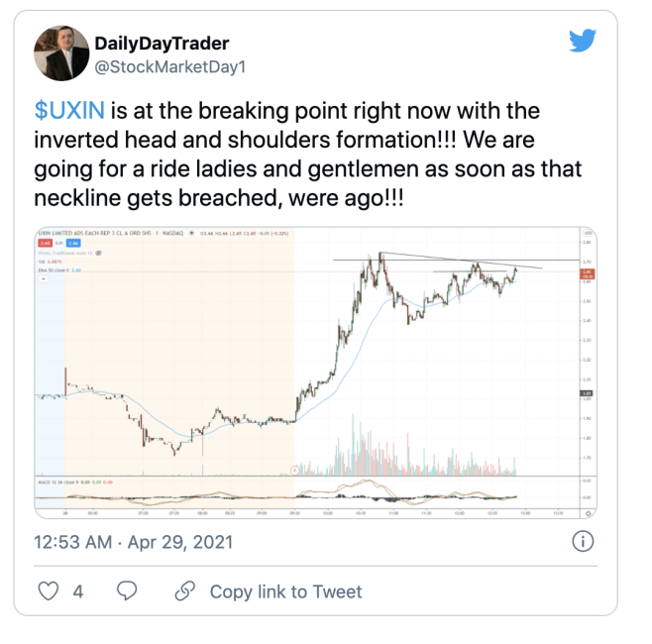Toggle Pivots indicator visibility eye icon
This screenshot has width=652, height=644.
[x=98, y=253]
